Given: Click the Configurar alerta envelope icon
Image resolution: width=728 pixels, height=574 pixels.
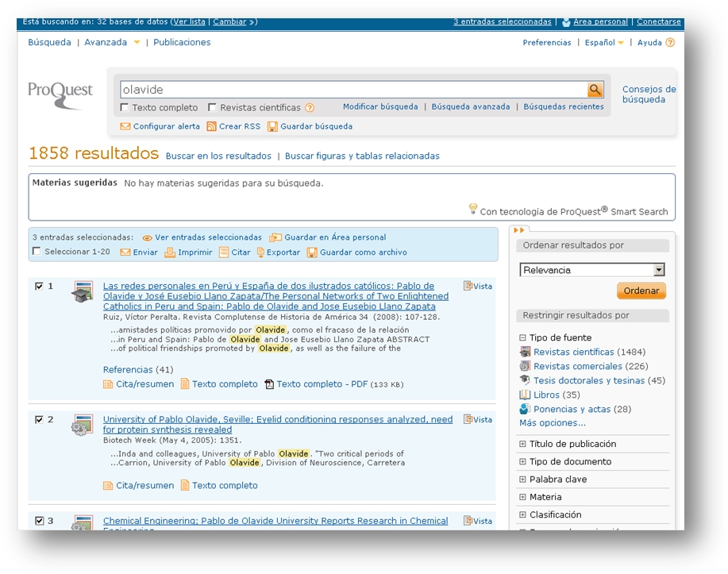Looking at the screenshot, I should coord(125,126).
